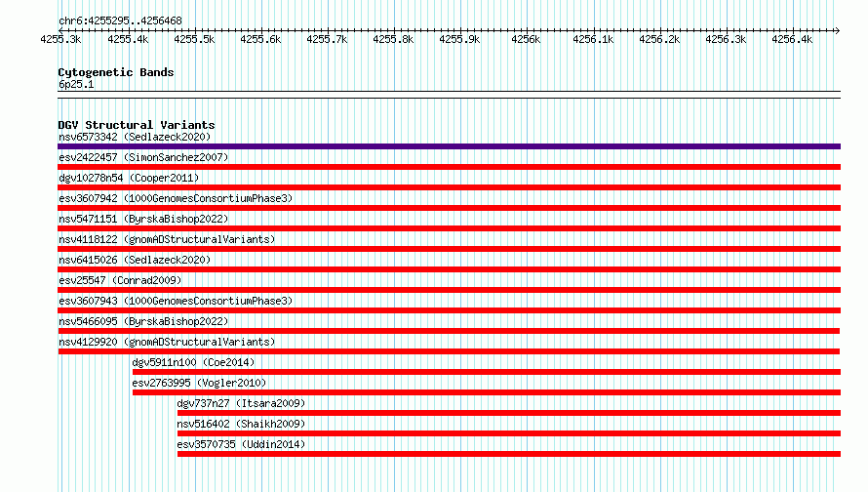
Task: Click the 4255.6k ruler tick label
Action: 260,39
